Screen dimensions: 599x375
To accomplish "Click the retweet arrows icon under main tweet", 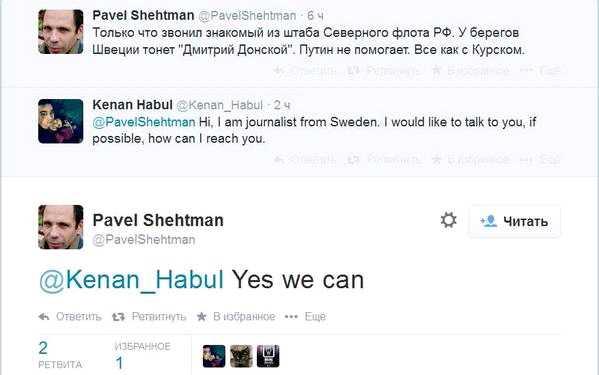I will [x=118, y=317].
